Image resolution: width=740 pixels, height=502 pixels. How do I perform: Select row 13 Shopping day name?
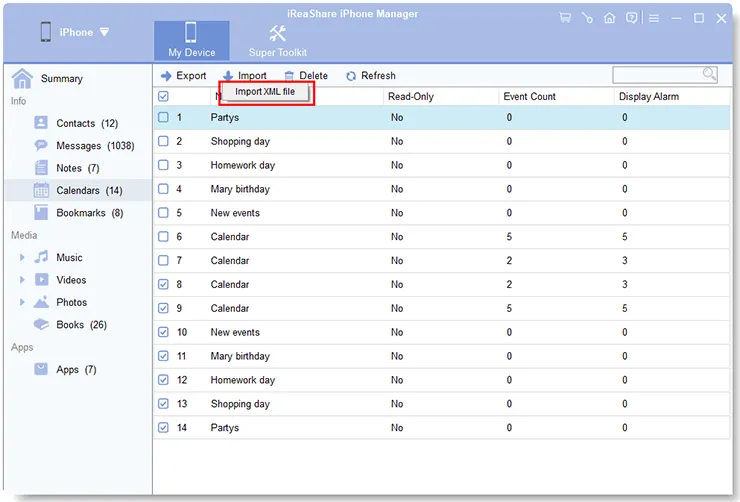(240, 404)
